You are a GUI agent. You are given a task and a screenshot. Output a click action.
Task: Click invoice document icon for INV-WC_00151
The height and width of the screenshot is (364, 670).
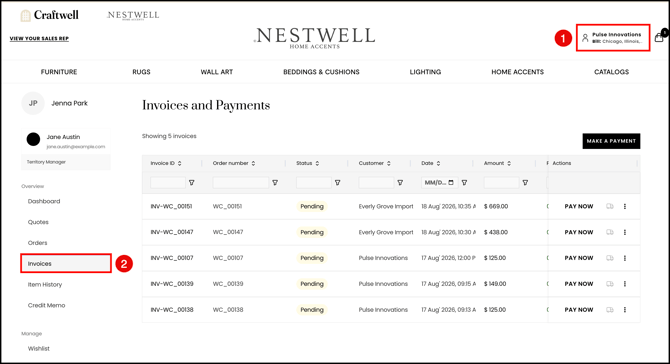point(610,206)
